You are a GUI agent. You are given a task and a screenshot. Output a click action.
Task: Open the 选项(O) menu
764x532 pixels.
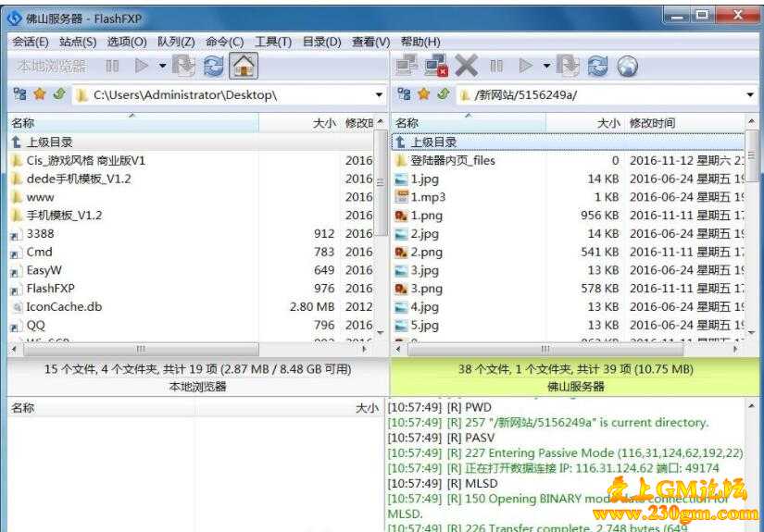tap(127, 42)
